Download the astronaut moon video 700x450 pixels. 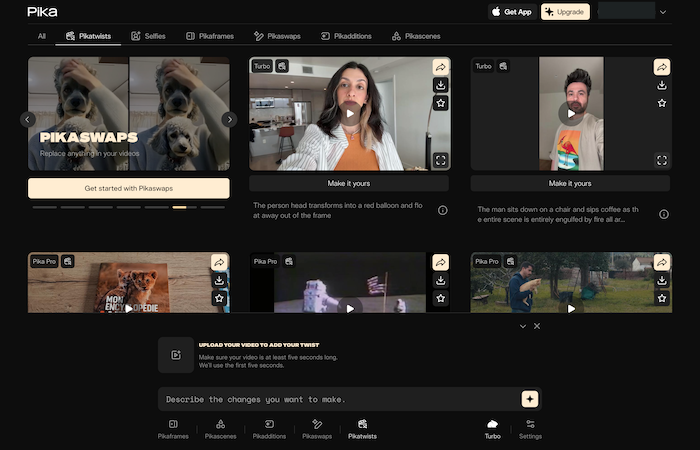440,280
